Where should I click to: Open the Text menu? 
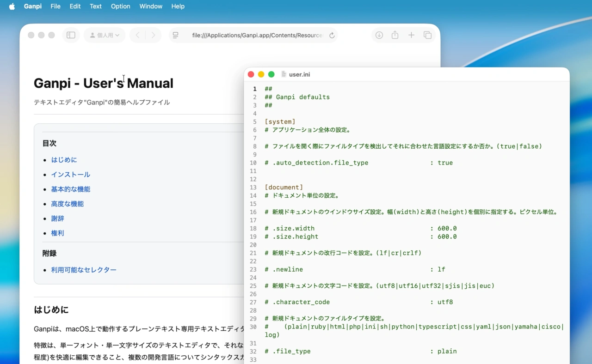[x=96, y=6]
